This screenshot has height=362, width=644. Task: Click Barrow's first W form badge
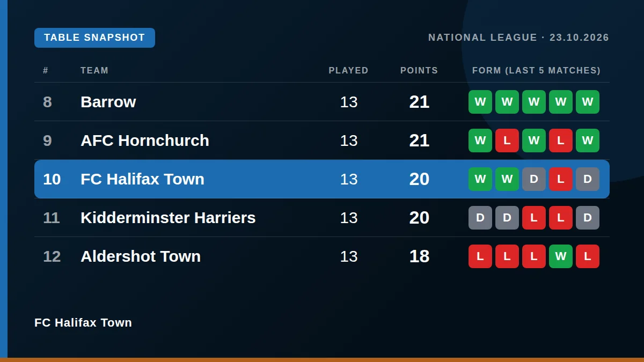tap(480, 102)
